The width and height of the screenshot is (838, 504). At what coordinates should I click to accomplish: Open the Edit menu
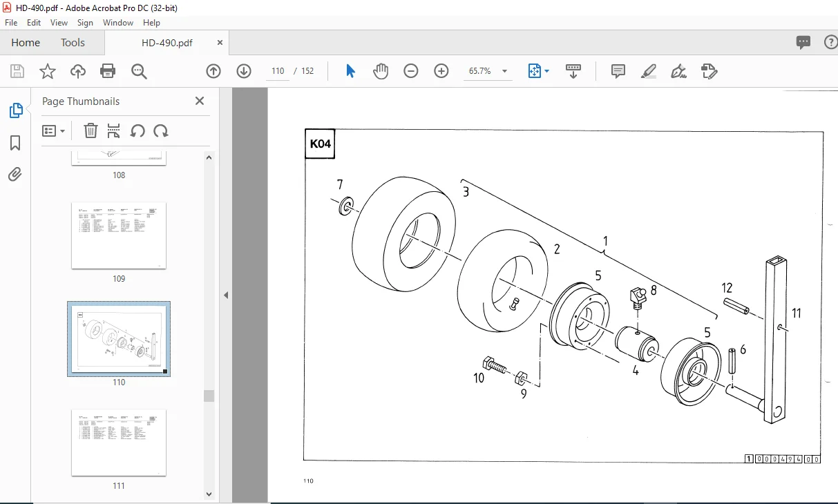click(34, 23)
